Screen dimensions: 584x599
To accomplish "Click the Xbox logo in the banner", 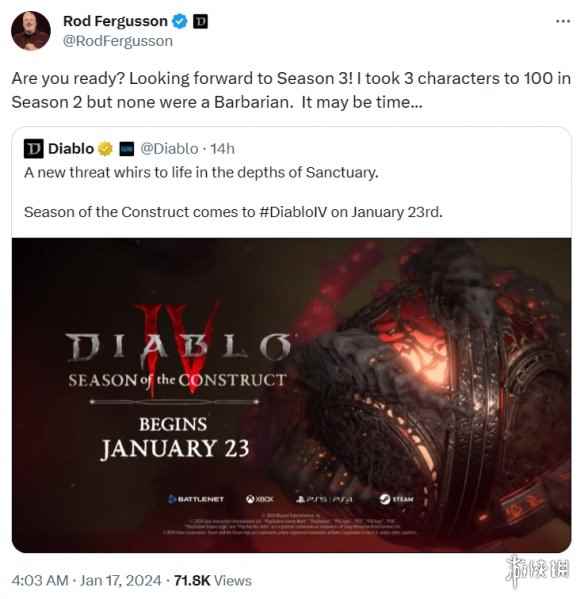I will coord(260,499).
